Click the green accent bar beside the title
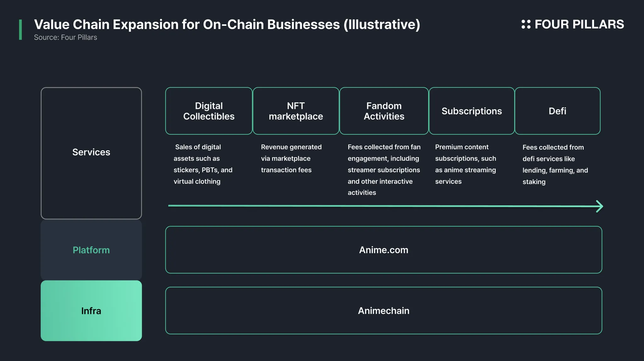 tap(20, 30)
